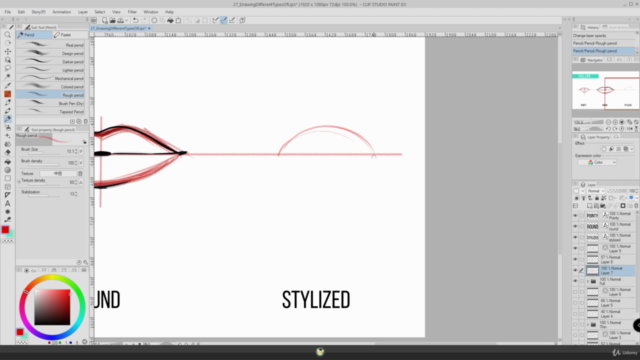Hide the stylized text layer

coord(576,238)
